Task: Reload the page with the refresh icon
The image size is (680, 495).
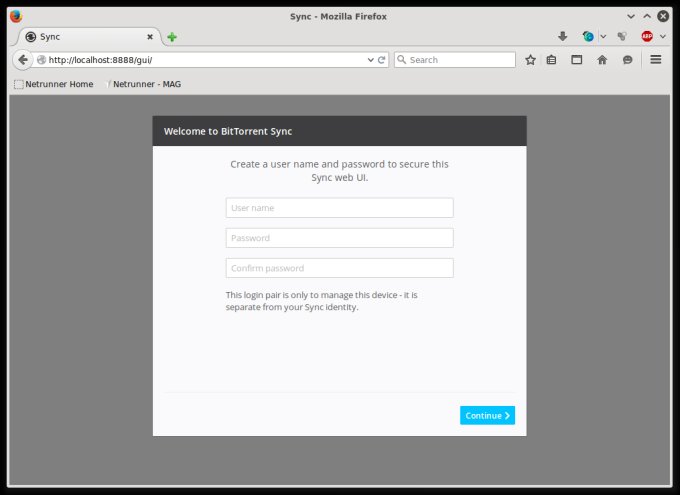Action: pyautogui.click(x=382, y=60)
